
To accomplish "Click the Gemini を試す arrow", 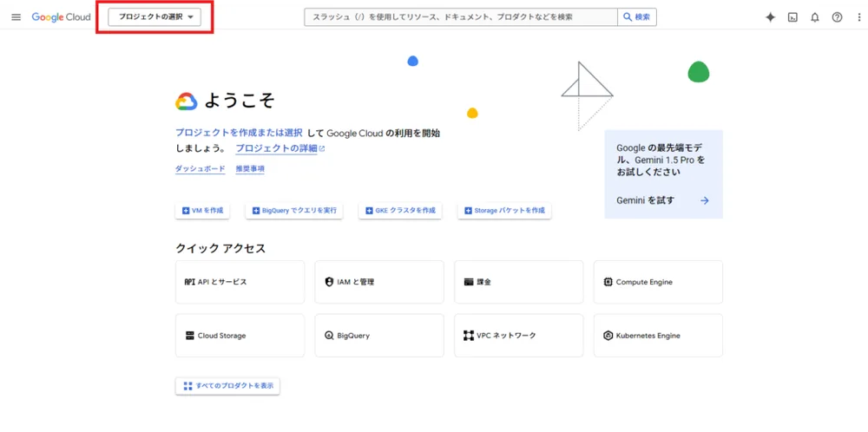I will click(704, 200).
